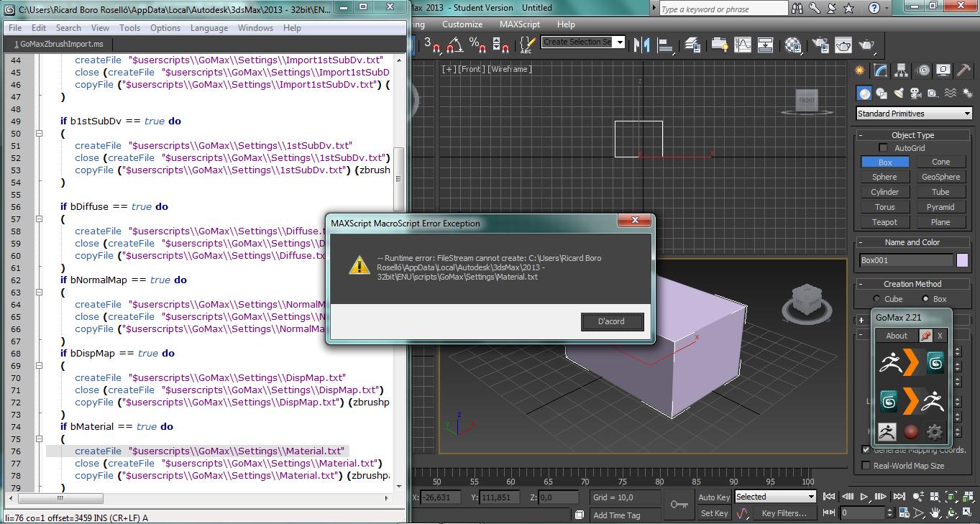The height and width of the screenshot is (524, 980).
Task: Switch to the Modify panel icon
Action: click(881, 70)
